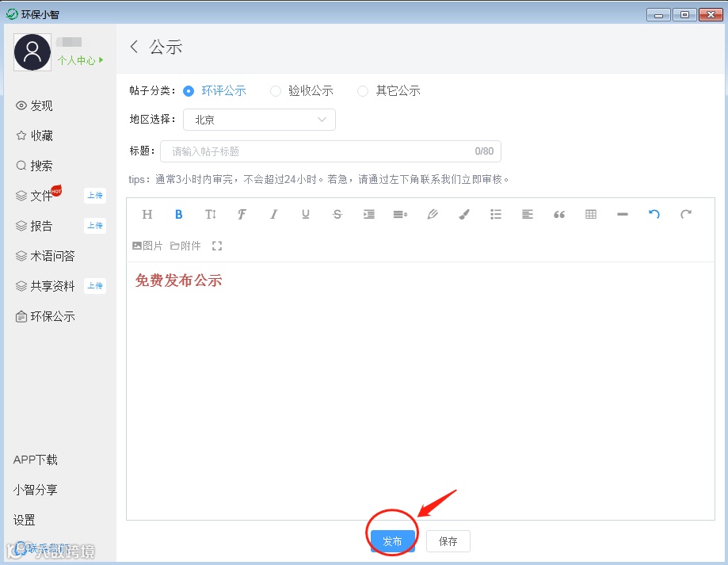Image resolution: width=728 pixels, height=565 pixels.
Task: Open 搜索 in the sidebar
Action: tap(34, 166)
